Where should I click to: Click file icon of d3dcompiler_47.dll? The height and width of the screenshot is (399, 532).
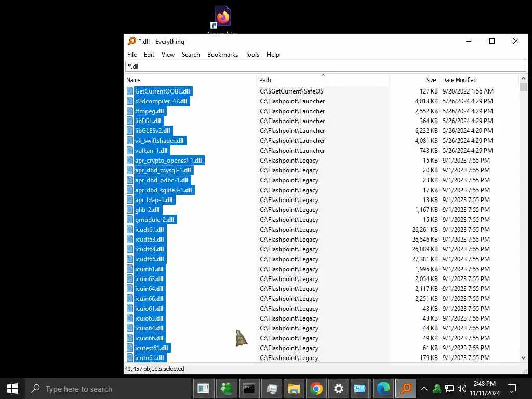130,101
